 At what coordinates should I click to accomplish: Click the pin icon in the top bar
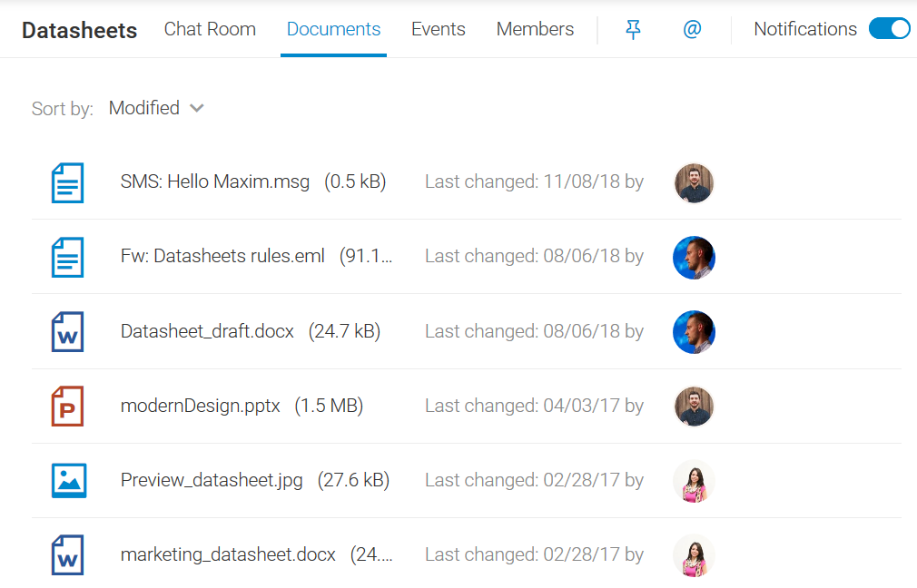coord(633,29)
